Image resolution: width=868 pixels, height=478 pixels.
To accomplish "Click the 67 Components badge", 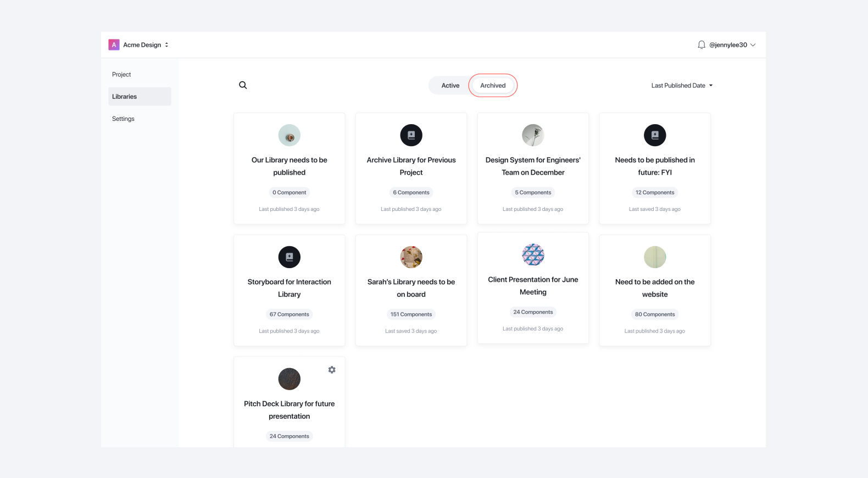I will [290, 315].
